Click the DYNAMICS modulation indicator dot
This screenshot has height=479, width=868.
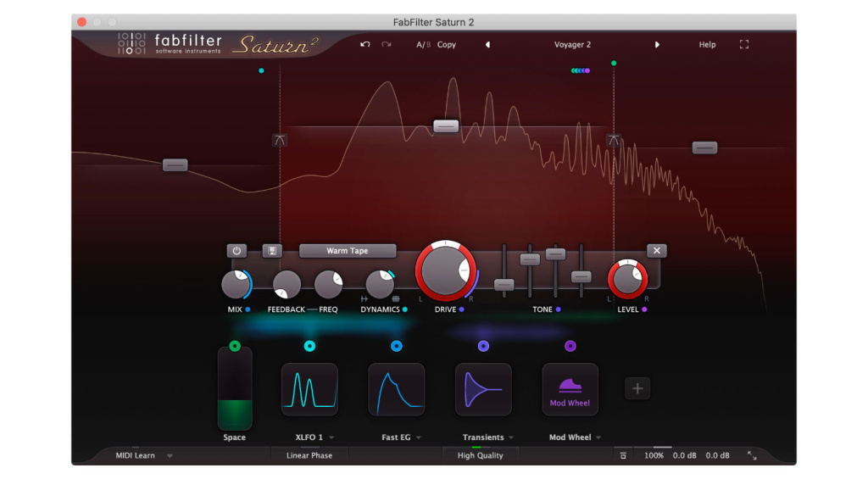pyautogui.click(x=405, y=309)
